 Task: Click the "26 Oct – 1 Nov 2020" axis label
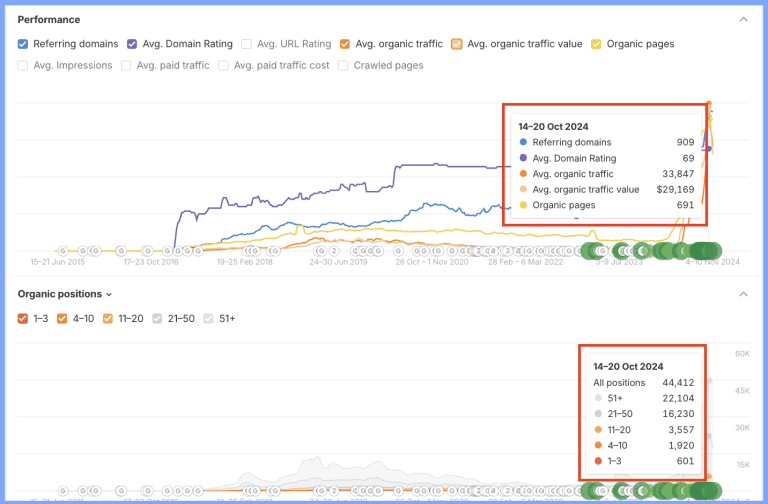(432, 262)
